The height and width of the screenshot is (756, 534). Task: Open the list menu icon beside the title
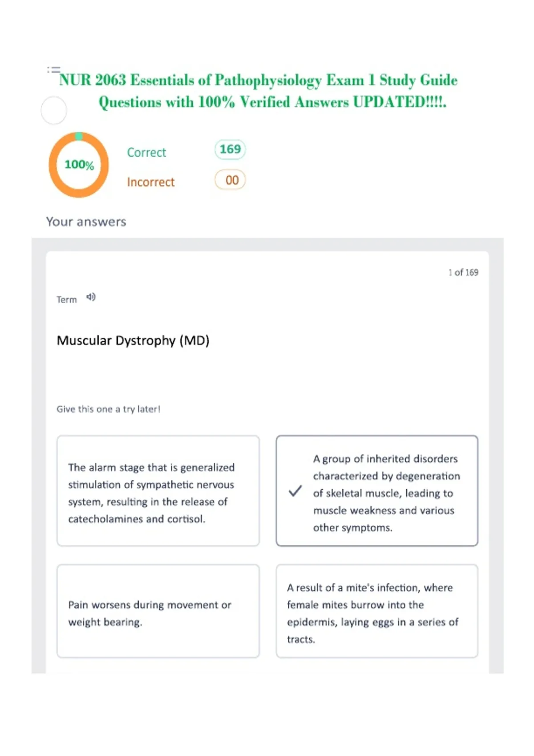coord(54,69)
